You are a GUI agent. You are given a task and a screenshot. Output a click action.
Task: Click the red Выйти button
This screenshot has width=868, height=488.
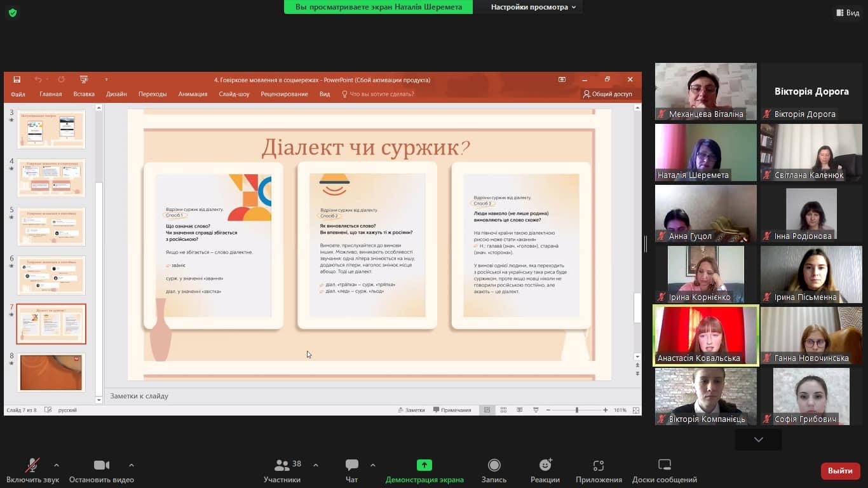tap(840, 471)
